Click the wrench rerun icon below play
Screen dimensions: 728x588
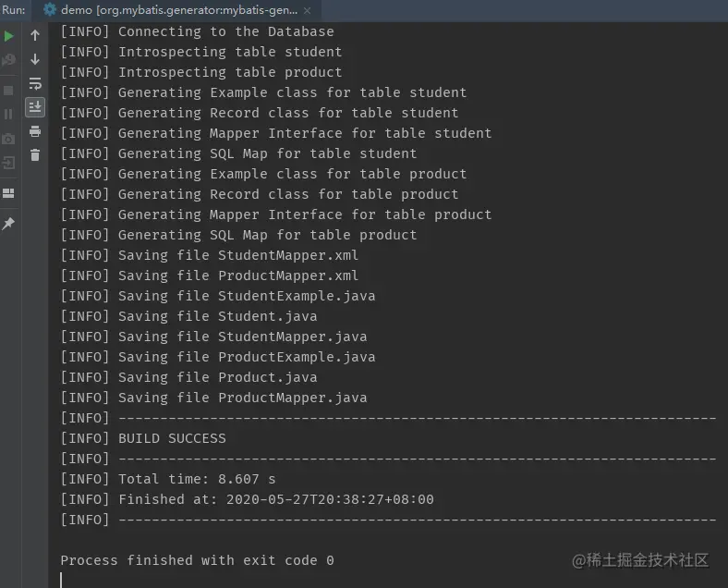pos(8,59)
